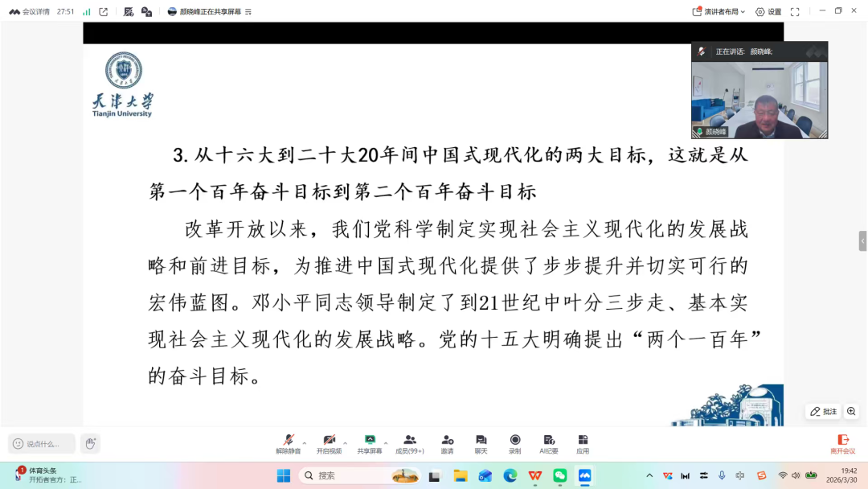The height and width of the screenshot is (489, 868).
Task: Click the raise hand icon
Action: click(x=90, y=443)
